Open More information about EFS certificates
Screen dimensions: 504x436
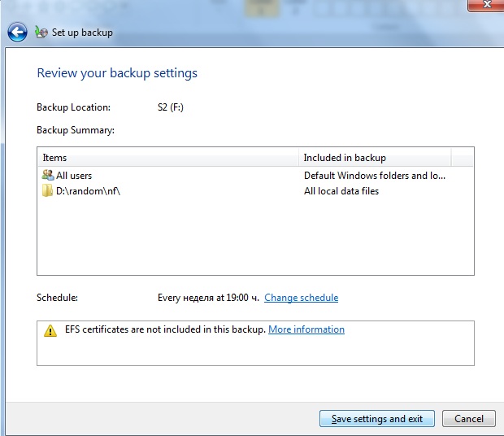[306, 329]
